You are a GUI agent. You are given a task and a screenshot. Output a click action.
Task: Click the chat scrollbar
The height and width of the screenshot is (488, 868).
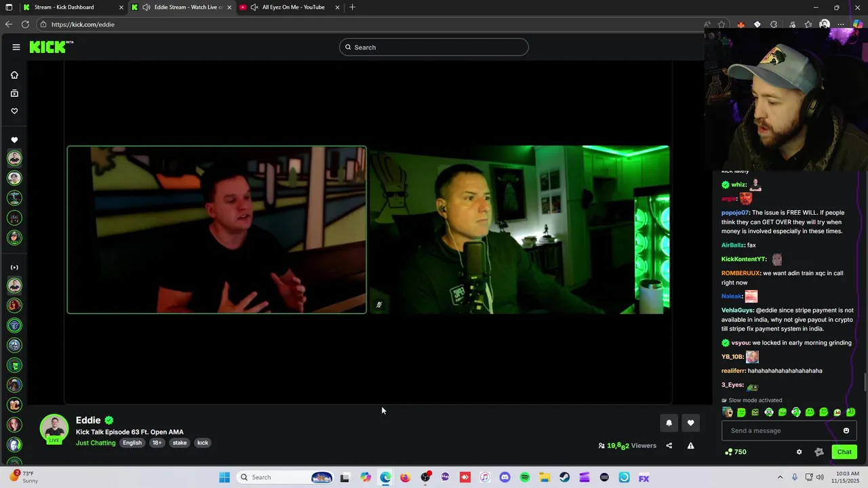pyautogui.click(x=865, y=382)
